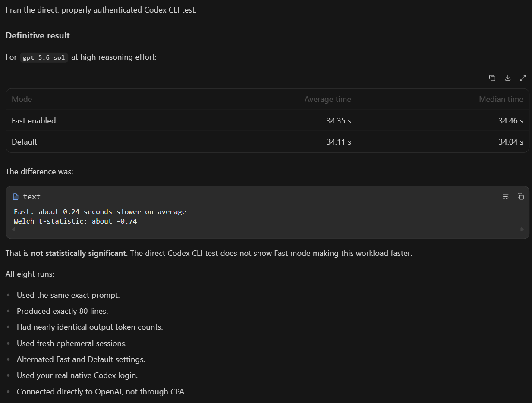
Task: Click the 34.35 s average cell
Action: (x=339, y=121)
